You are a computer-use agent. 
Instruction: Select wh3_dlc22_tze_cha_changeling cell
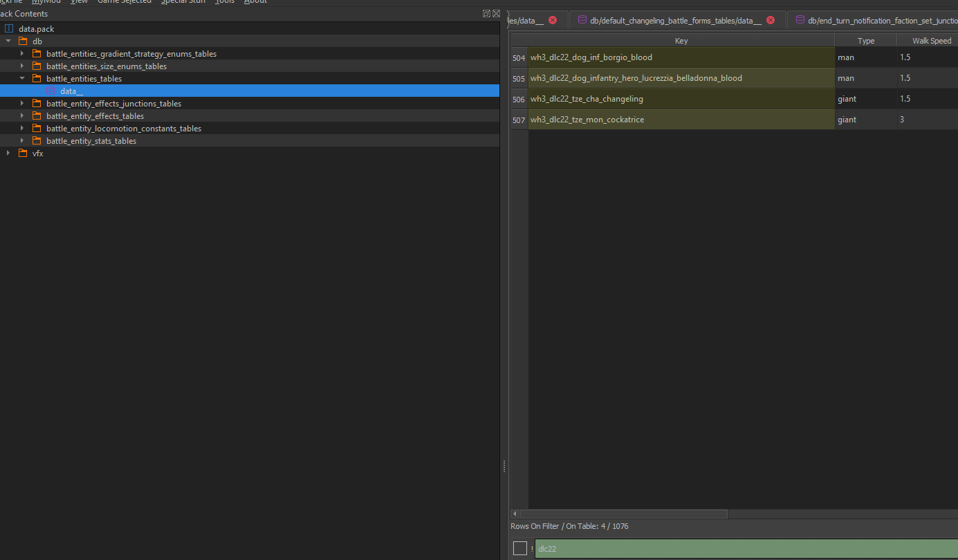pyautogui.click(x=681, y=99)
